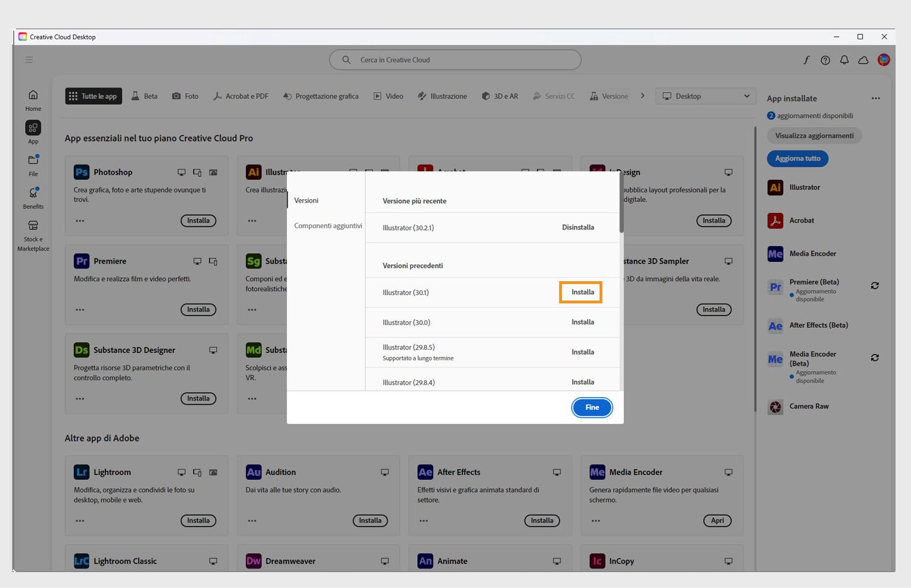Click the notifications bell icon

coord(844,60)
